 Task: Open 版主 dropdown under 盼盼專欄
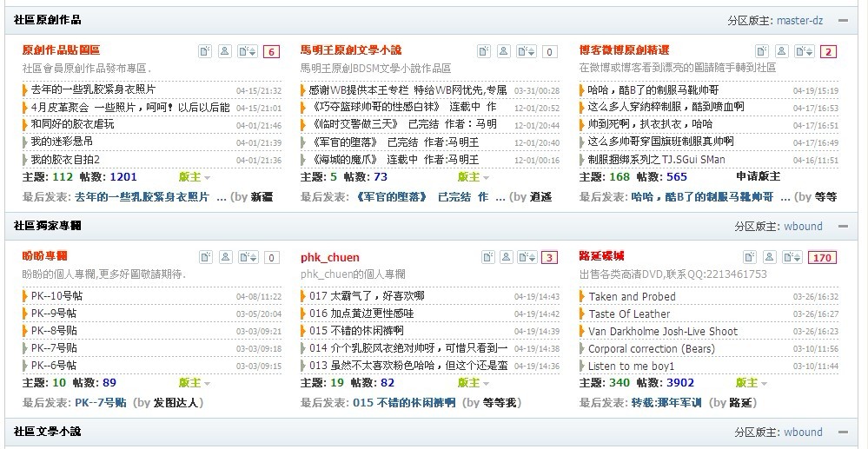[195, 383]
